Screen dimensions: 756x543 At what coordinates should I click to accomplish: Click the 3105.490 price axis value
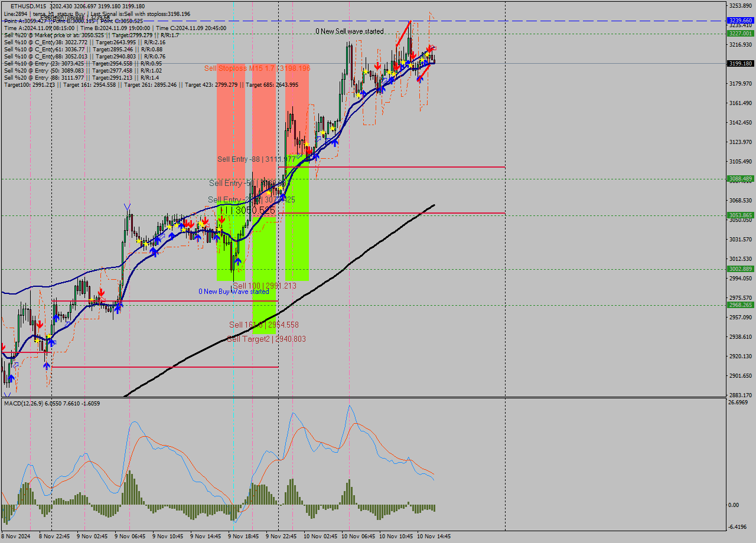pos(741,162)
